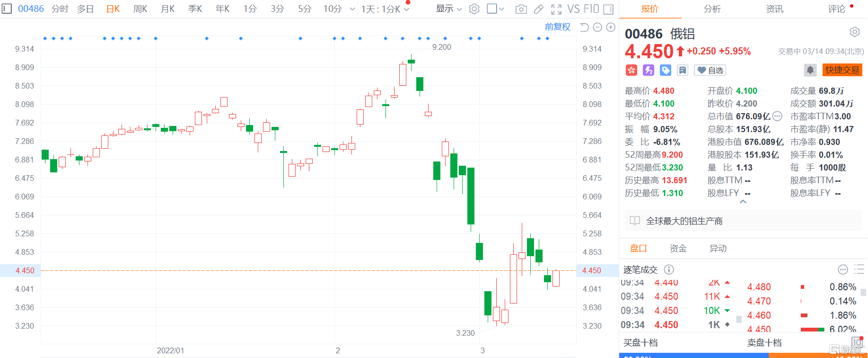Select the 3分 minute chart
Screen dimensions: 868x358
click(278, 9)
